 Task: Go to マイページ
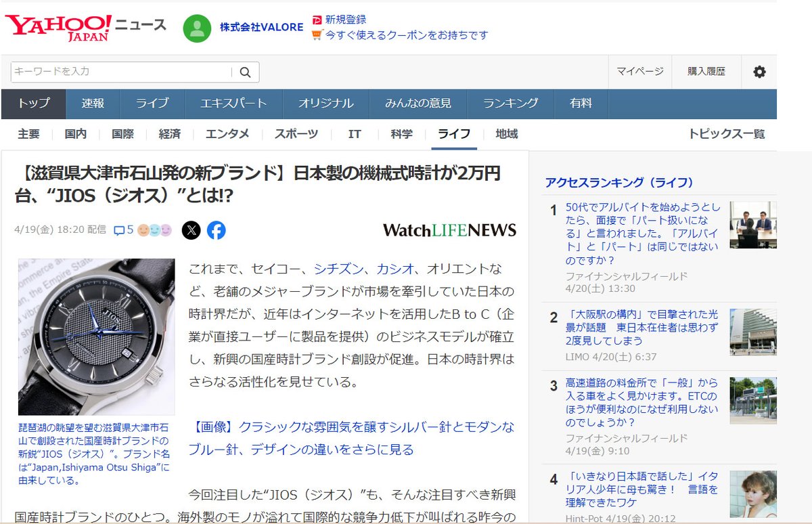639,71
